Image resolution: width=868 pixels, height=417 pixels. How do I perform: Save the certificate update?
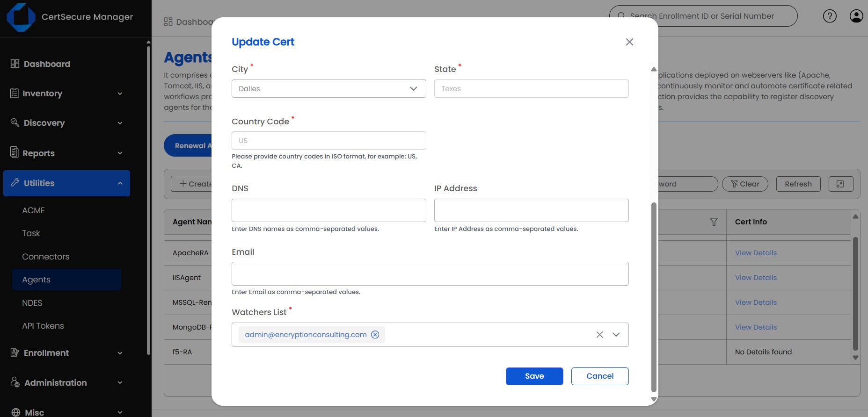pyautogui.click(x=534, y=376)
